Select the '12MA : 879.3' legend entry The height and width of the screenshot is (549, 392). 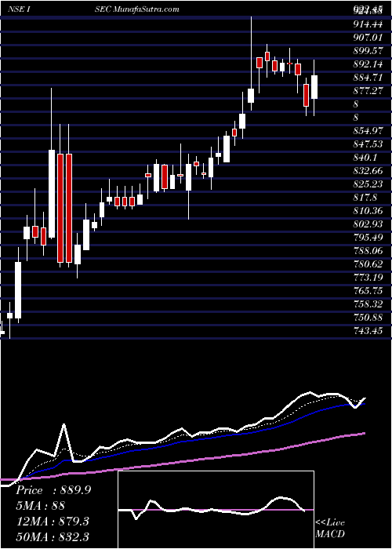(53, 521)
